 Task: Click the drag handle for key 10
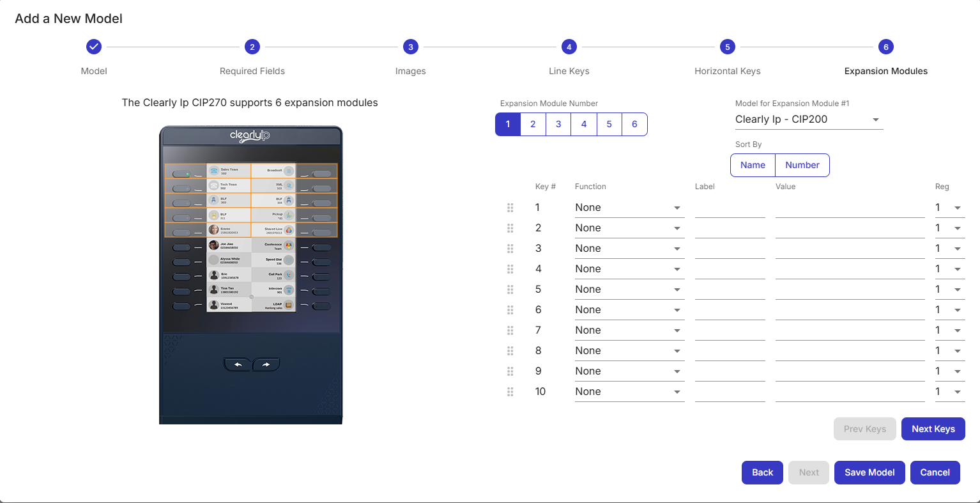[x=510, y=392]
